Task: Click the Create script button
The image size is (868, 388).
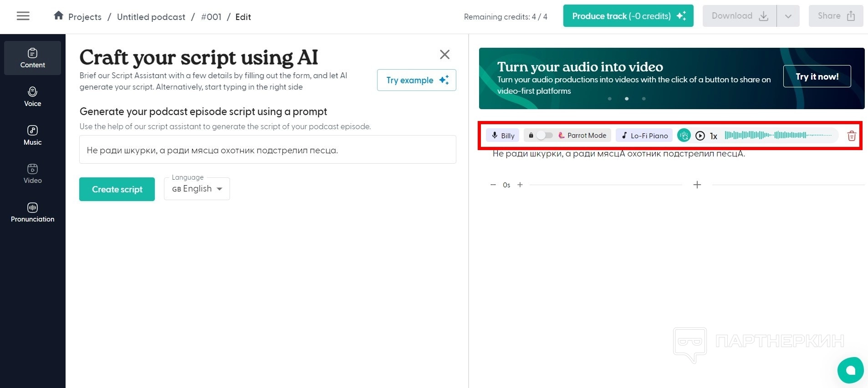Action: tap(117, 189)
